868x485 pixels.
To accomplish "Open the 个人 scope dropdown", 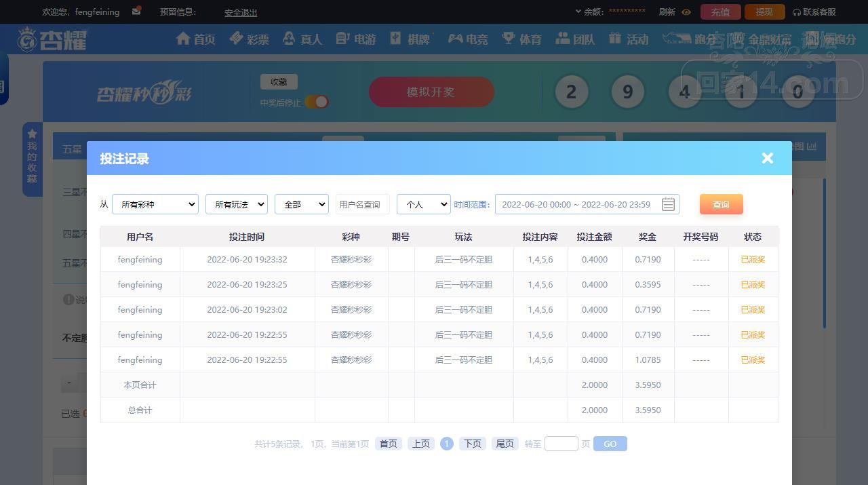I will point(423,204).
